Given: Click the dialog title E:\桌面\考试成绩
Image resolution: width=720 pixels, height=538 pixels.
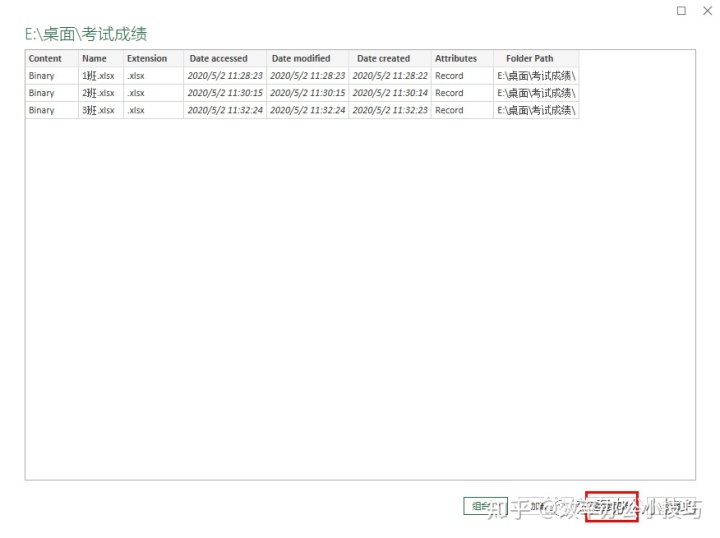Looking at the screenshot, I should 86,34.
